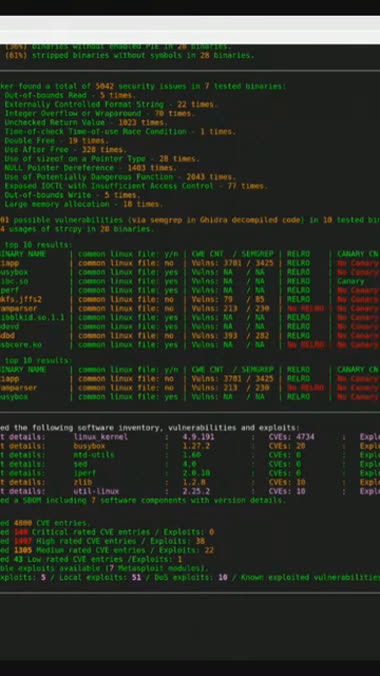380x676 pixels.
Task: Select 'Vulns: 393 / 282' cell
Action: [x=230, y=335]
